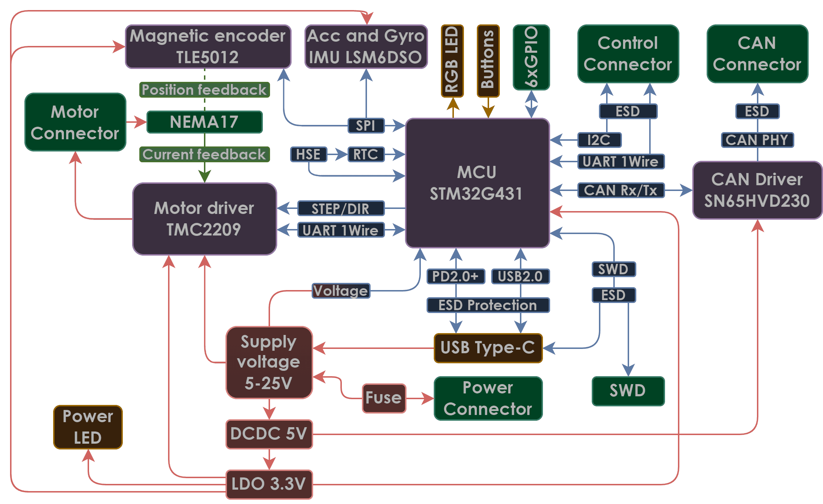The image size is (823, 504).
Task: Select ESD label below blue SWD
Action: [614, 295]
